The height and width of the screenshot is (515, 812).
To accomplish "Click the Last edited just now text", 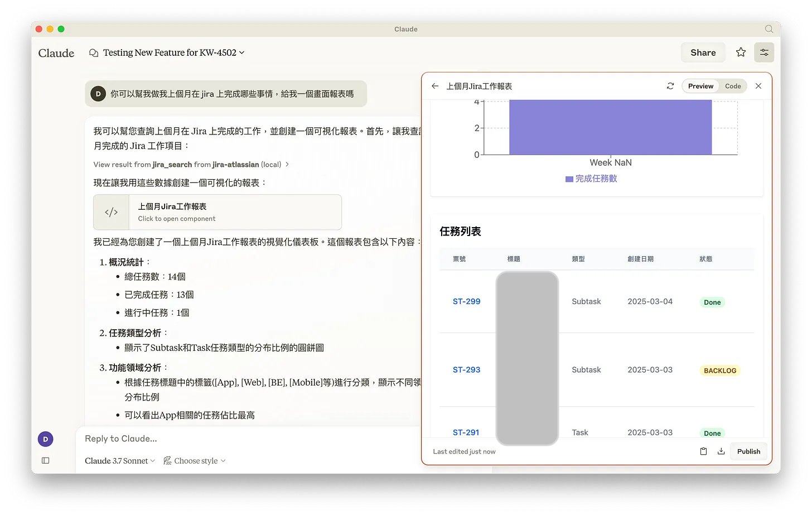I will tap(464, 451).
